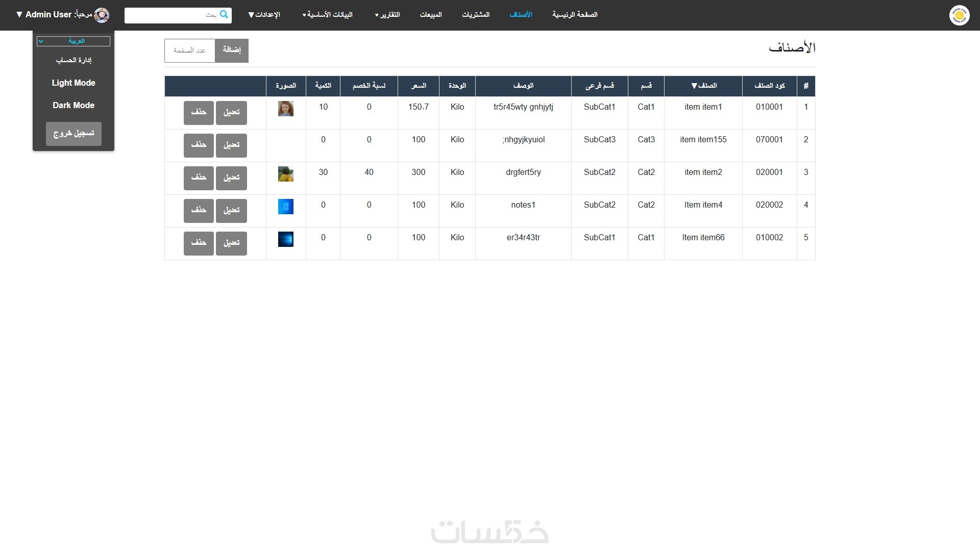Switch to Light Mode
Screen dimensions: 980x555
[x=73, y=83]
